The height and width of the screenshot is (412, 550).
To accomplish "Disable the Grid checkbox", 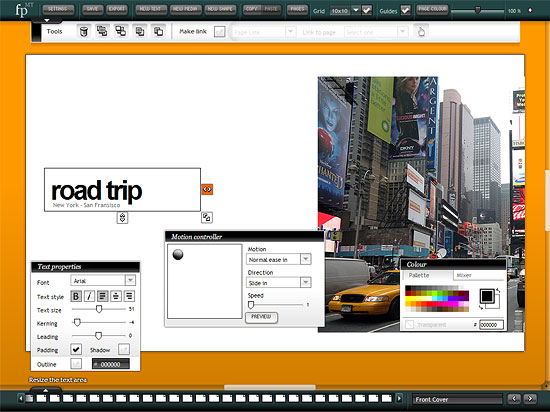I will pos(367,10).
